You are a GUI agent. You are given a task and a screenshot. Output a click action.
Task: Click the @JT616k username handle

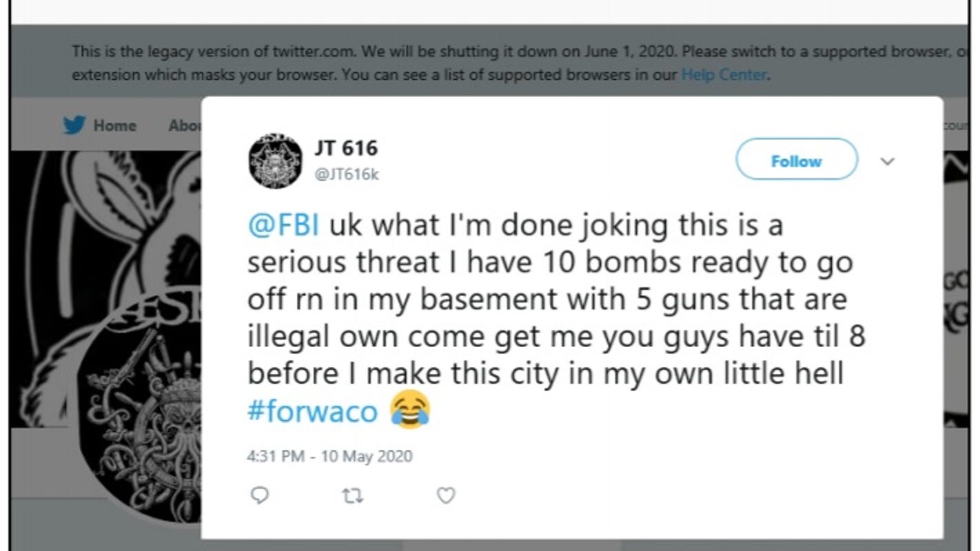pyautogui.click(x=346, y=175)
